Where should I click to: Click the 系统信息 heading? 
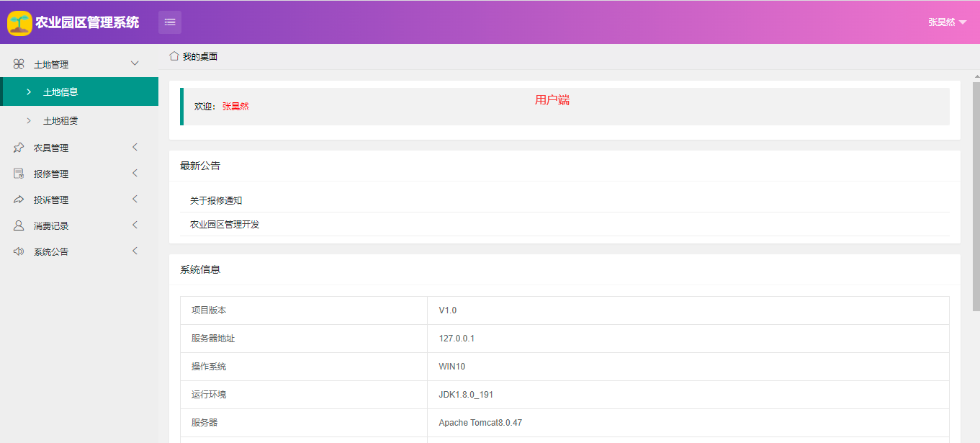(x=200, y=269)
